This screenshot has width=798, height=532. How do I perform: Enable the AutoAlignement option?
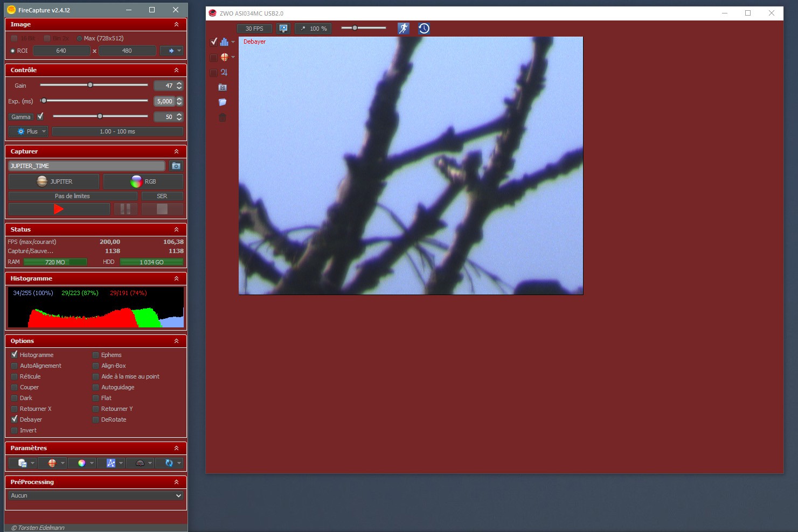pyautogui.click(x=15, y=366)
